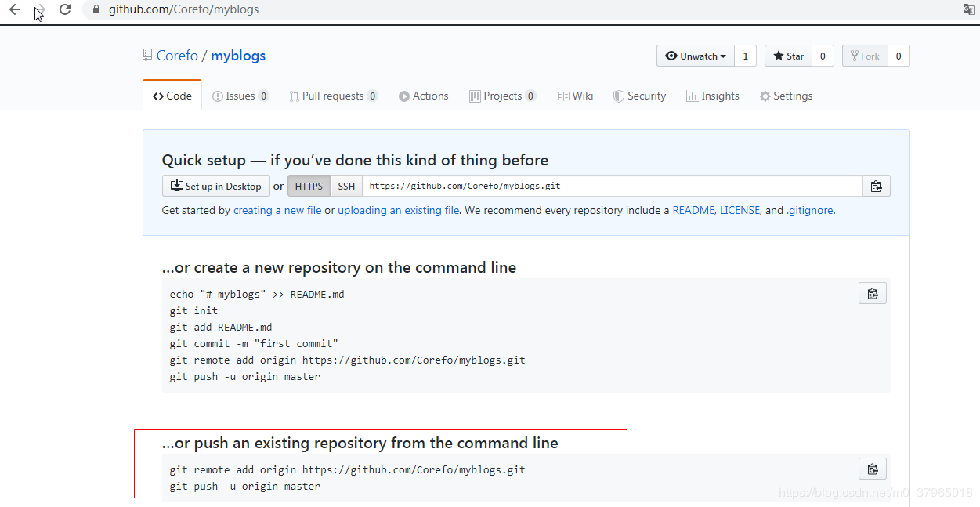Viewport: 980px width, 507px height.
Task: Copy the repository URL with the clipboard icon
Action: (x=876, y=186)
